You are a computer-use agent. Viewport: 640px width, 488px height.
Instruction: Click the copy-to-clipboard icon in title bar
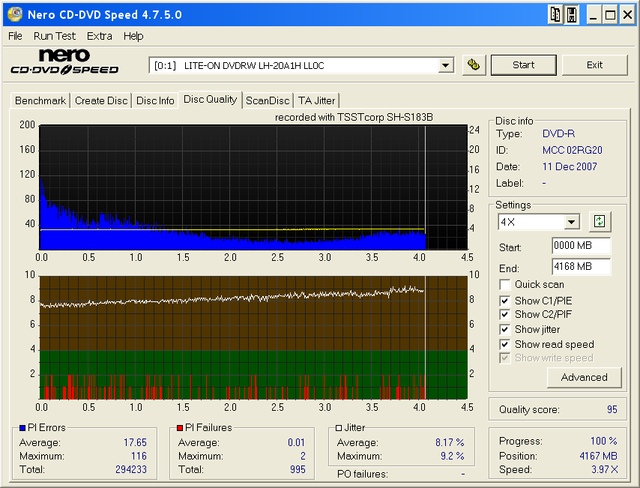coord(556,15)
